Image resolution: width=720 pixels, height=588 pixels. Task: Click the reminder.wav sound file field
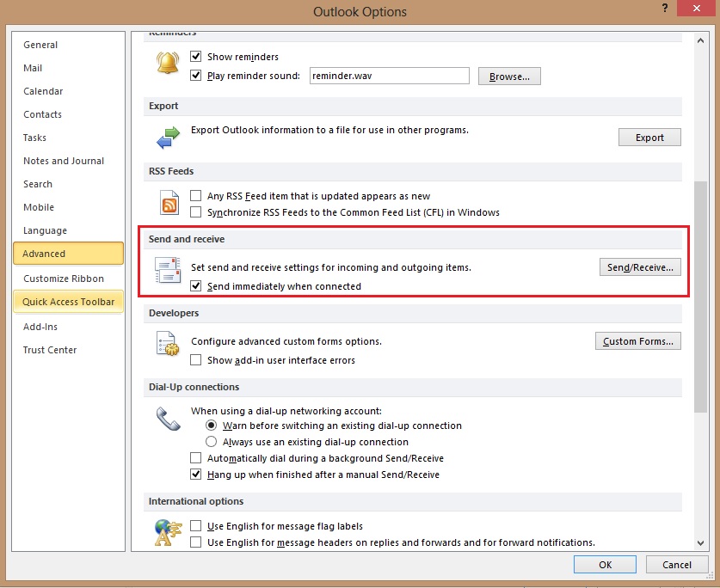pyautogui.click(x=390, y=76)
